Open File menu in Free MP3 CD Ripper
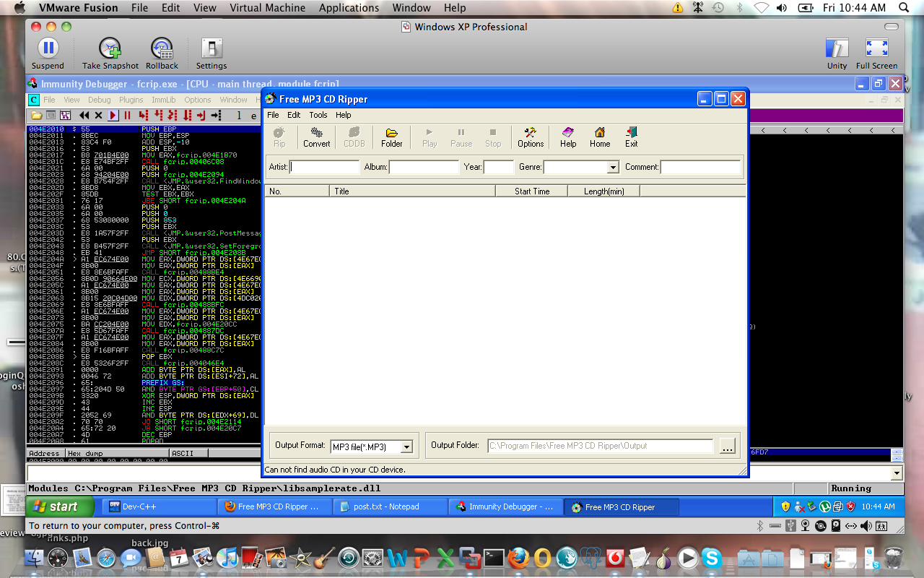924x578 pixels. point(273,115)
